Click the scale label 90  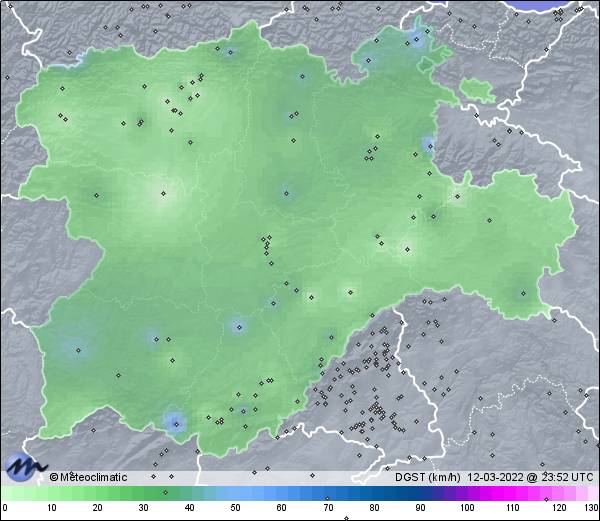[420, 508]
